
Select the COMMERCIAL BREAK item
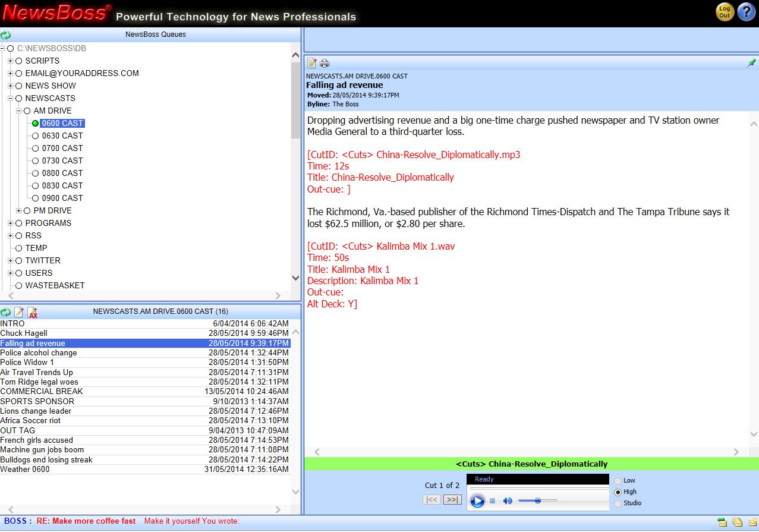point(145,391)
